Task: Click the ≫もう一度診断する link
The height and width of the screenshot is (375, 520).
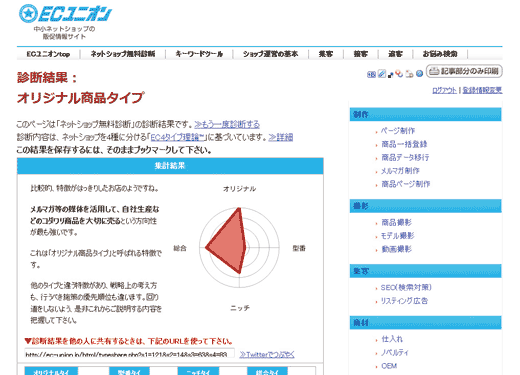Action: click(227, 125)
